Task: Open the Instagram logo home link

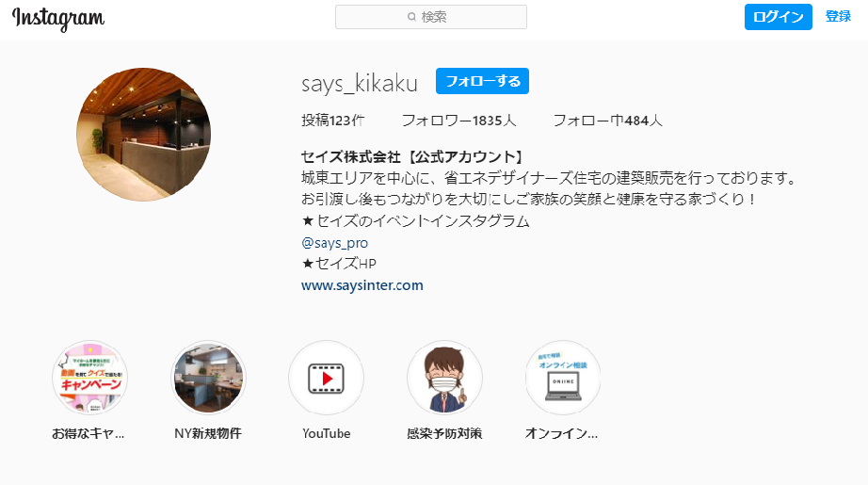Action: (58, 18)
